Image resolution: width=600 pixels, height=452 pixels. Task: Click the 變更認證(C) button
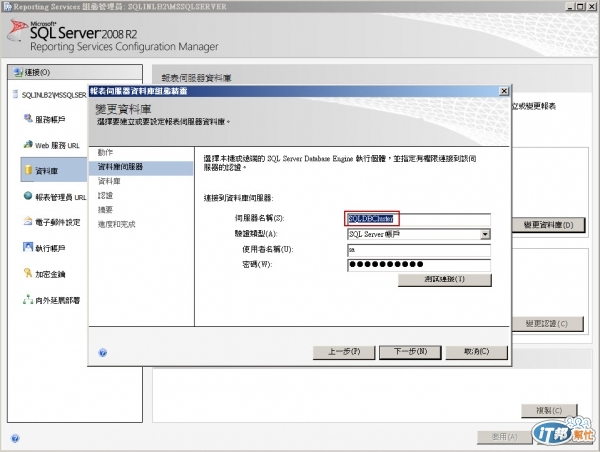548,324
